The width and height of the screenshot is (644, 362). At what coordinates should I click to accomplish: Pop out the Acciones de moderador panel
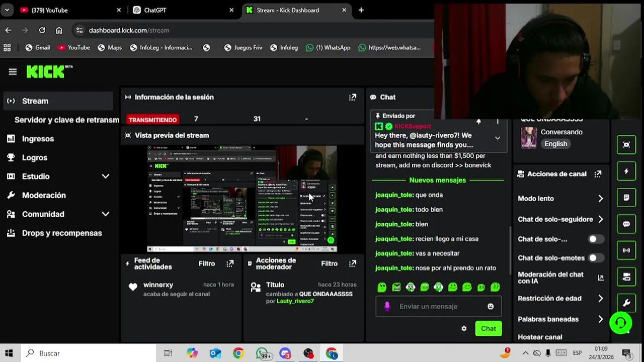(x=353, y=263)
